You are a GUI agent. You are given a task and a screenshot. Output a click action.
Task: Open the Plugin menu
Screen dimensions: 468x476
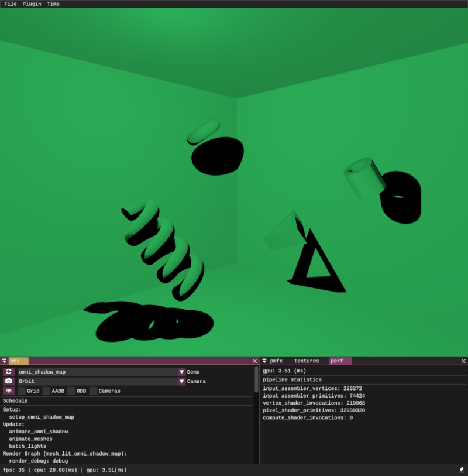32,4
